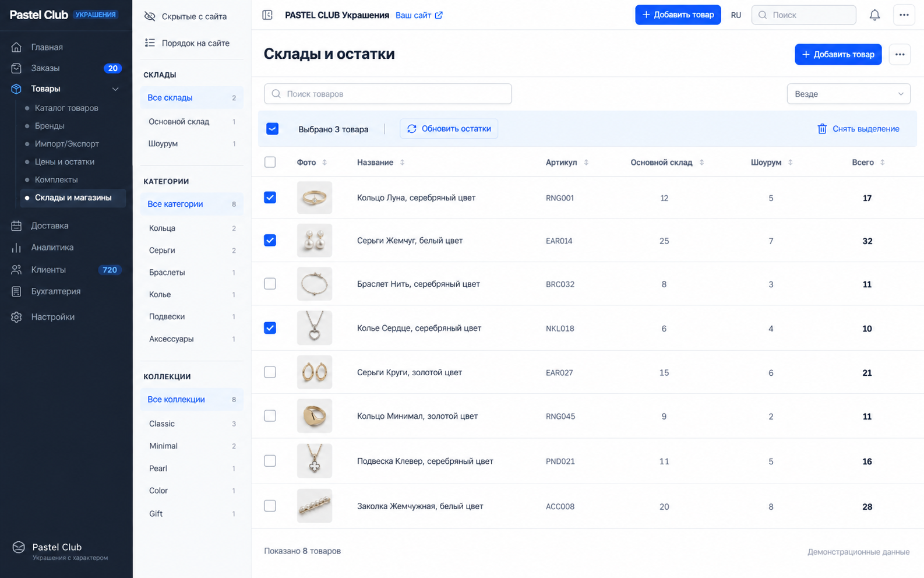This screenshot has width=924, height=578.
Task: Collapse the Товары menu chevron
Action: pos(115,89)
